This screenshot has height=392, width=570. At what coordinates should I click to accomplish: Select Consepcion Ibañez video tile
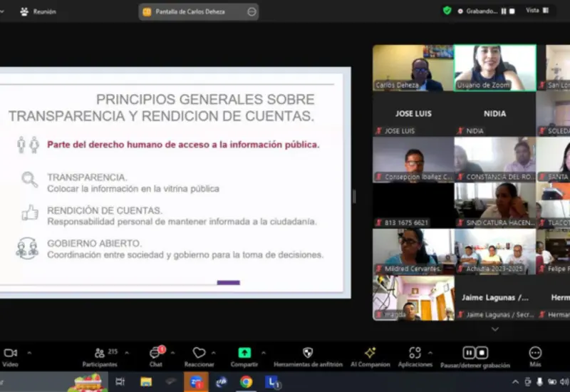coord(413,160)
